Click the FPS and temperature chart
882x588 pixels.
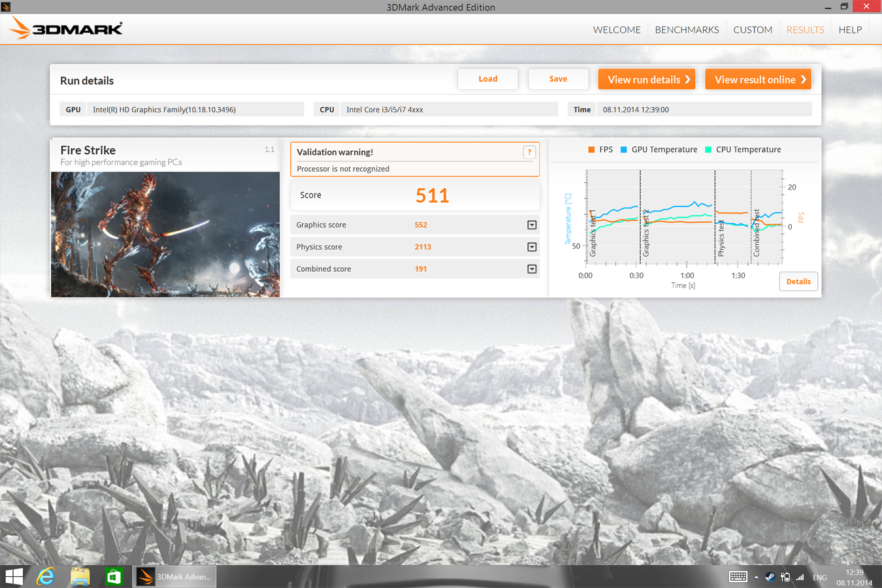(684, 218)
